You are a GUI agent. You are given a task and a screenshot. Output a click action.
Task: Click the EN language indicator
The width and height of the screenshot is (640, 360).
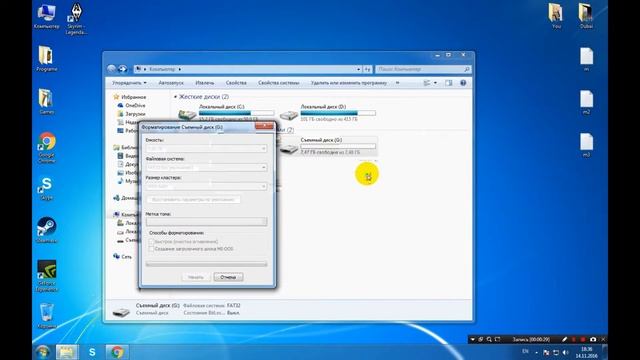(525, 351)
